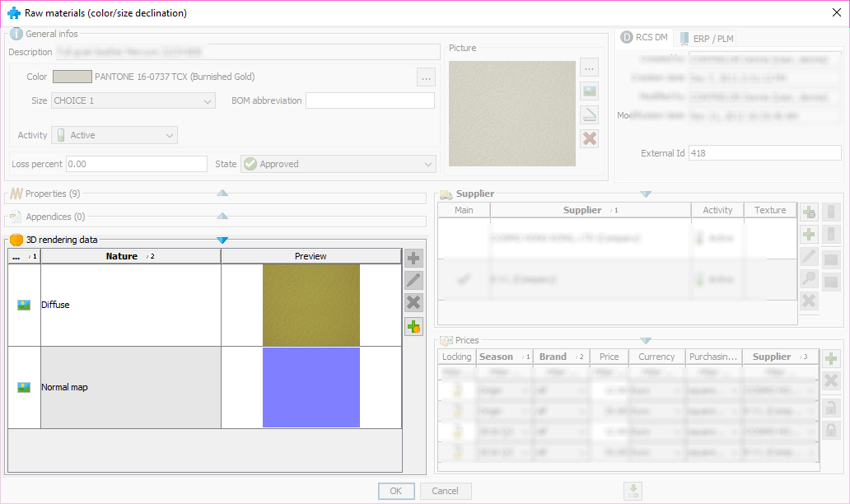Image resolution: width=850 pixels, height=504 pixels.
Task: Switch to the ERP / PLM tab
Action: (707, 39)
